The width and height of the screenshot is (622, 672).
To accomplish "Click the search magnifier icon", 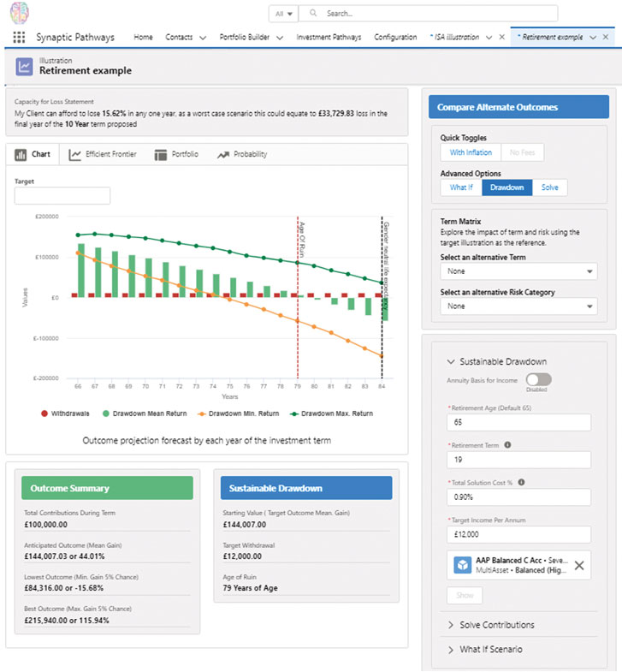I will 313,14.
